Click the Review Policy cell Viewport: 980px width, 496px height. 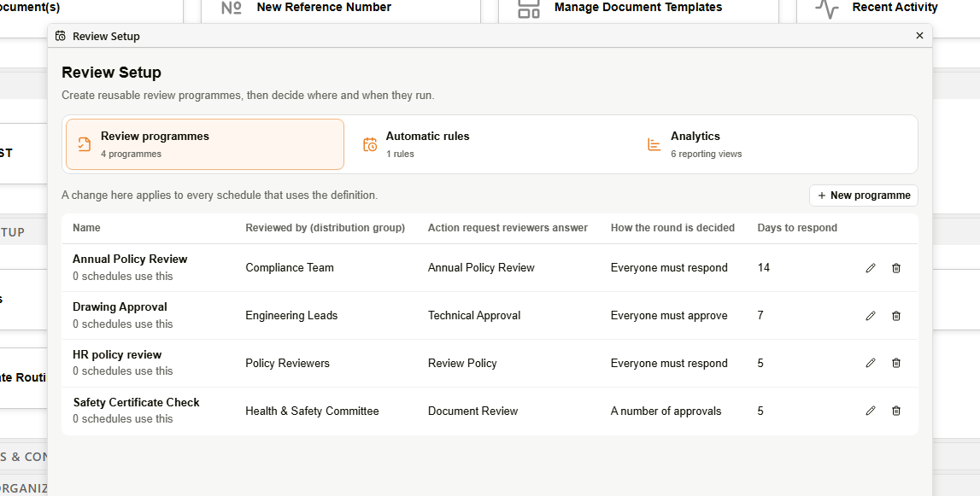point(462,364)
